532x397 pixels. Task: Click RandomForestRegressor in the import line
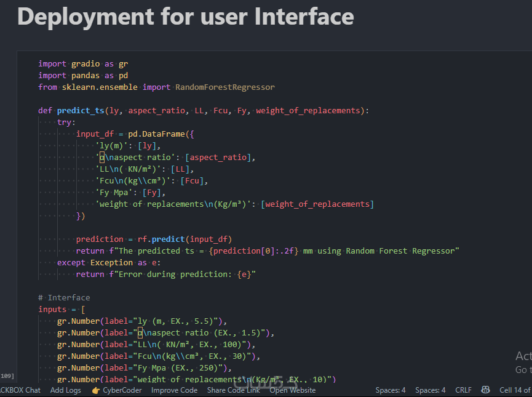pos(225,87)
